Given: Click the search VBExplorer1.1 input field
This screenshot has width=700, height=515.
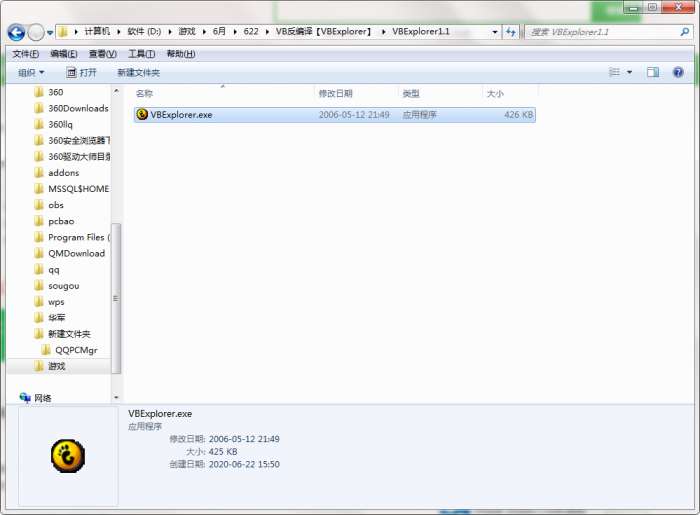Looking at the screenshot, I should [603, 32].
